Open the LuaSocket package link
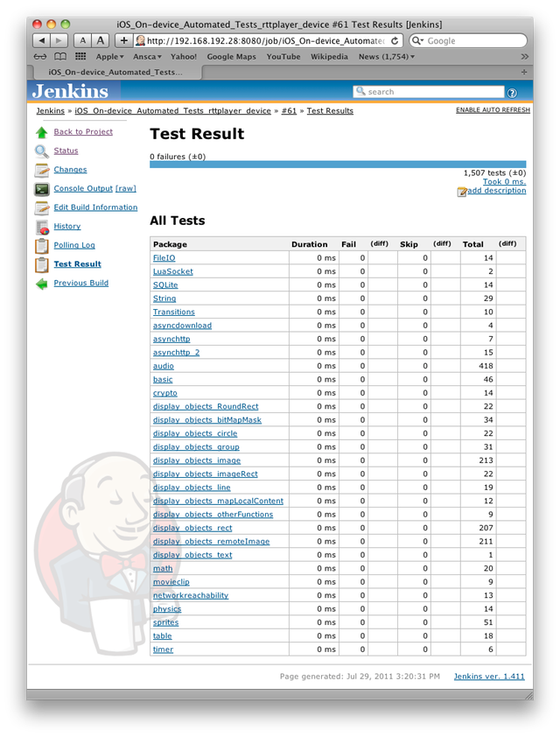The image size is (560, 737). coord(173,271)
